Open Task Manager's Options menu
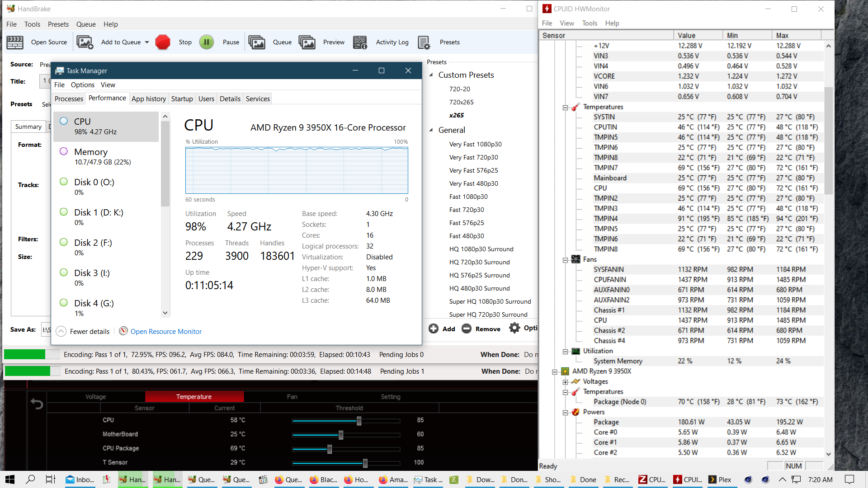The image size is (868, 488). 83,85
